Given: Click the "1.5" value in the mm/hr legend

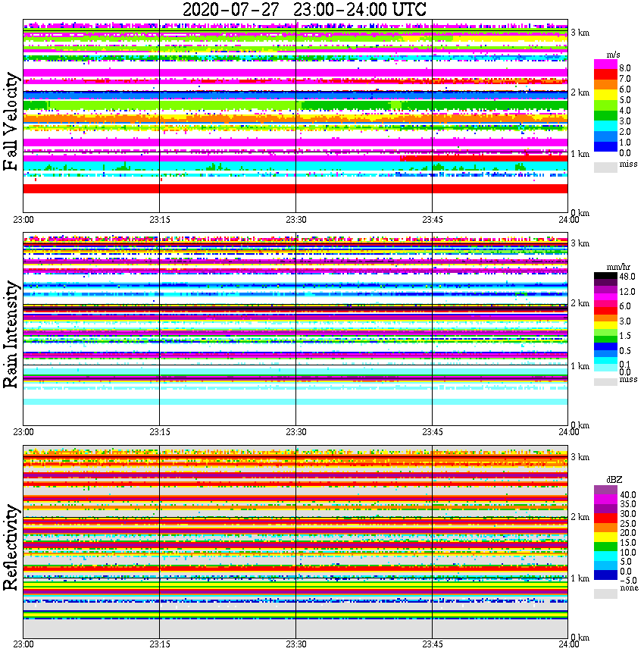Looking at the screenshot, I should pyautogui.click(x=625, y=336).
